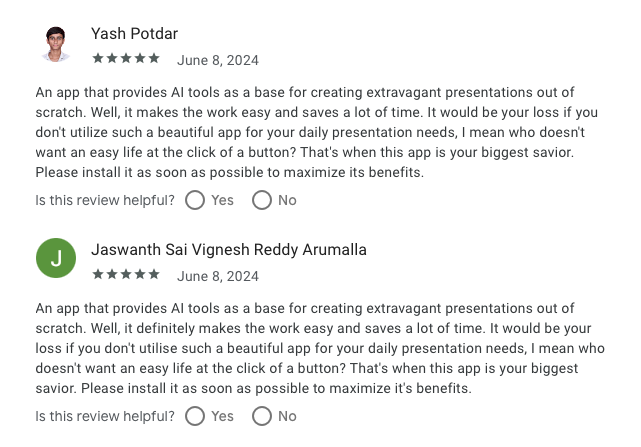Click the date on Jaswanth's review
The height and width of the screenshot is (447, 641).
point(218,276)
